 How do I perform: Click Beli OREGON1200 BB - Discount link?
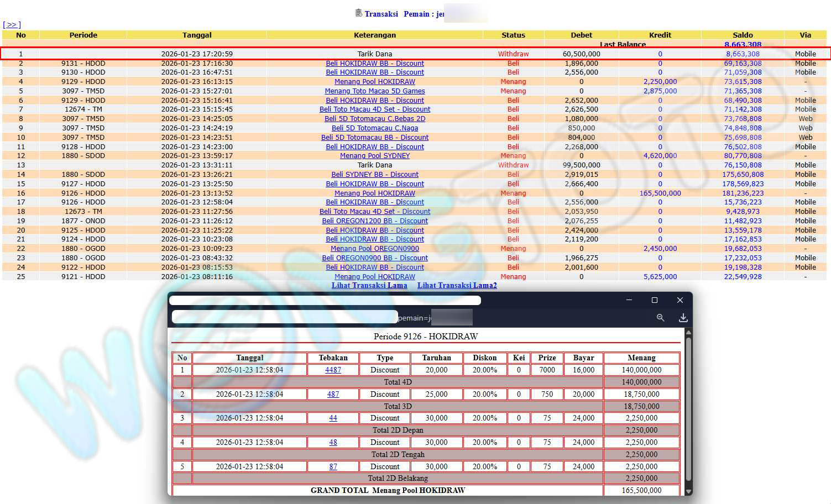tap(375, 221)
